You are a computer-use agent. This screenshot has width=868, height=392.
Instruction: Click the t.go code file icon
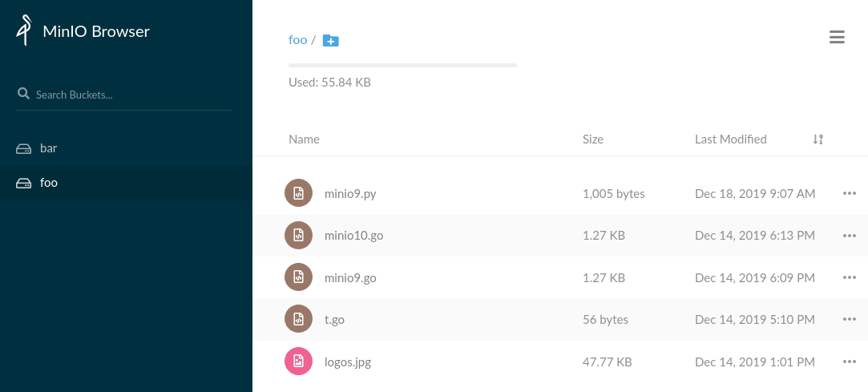point(298,319)
